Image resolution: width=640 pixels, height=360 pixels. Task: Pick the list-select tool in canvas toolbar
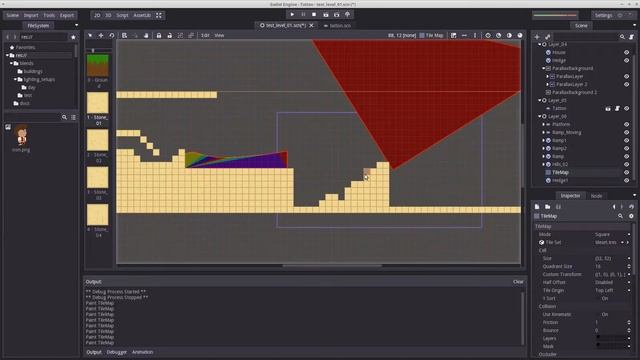pyautogui.click(x=124, y=36)
